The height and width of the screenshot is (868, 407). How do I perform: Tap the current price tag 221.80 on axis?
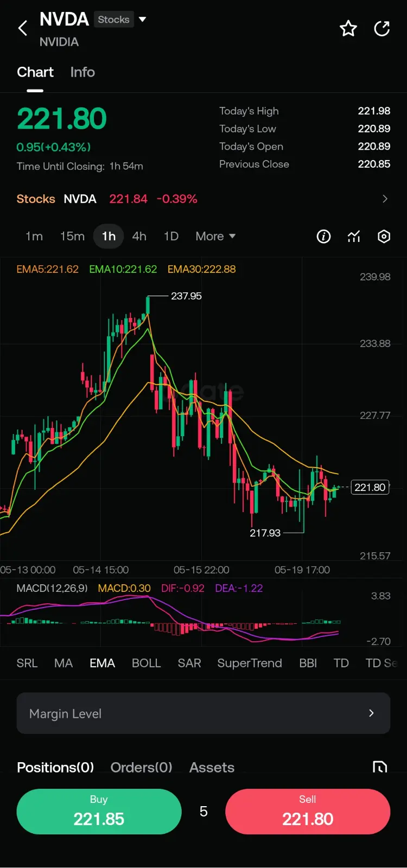pos(370,487)
